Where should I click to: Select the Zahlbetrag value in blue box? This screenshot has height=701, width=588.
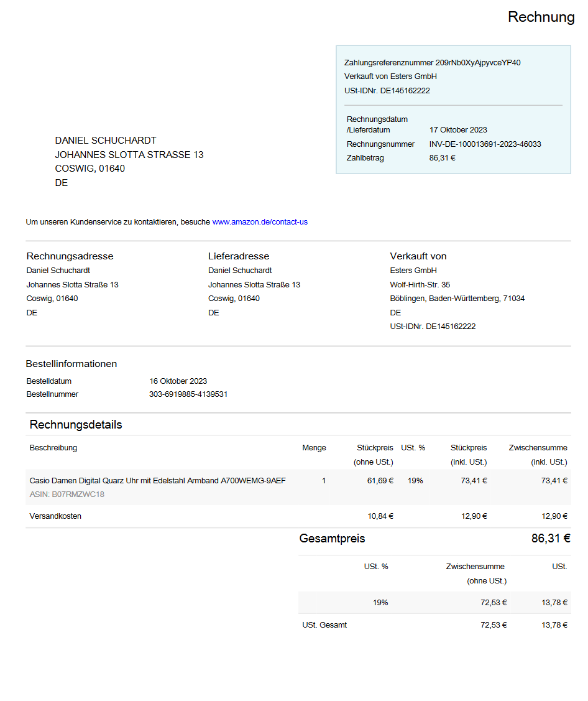tap(442, 158)
